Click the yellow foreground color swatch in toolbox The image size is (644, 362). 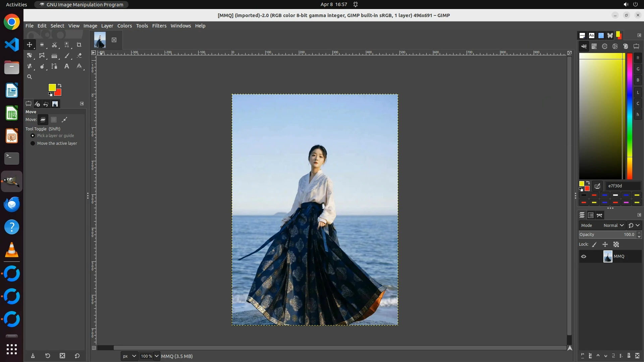pyautogui.click(x=52, y=87)
